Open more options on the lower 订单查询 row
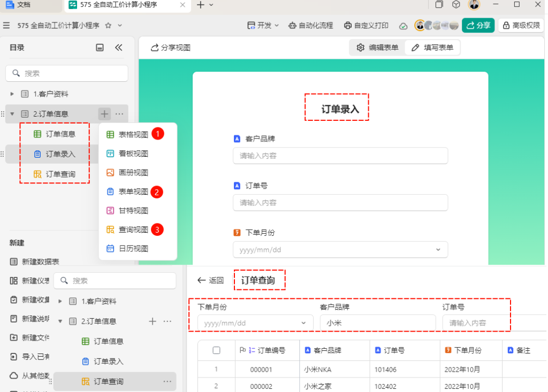This screenshot has width=548, height=392. (x=168, y=381)
